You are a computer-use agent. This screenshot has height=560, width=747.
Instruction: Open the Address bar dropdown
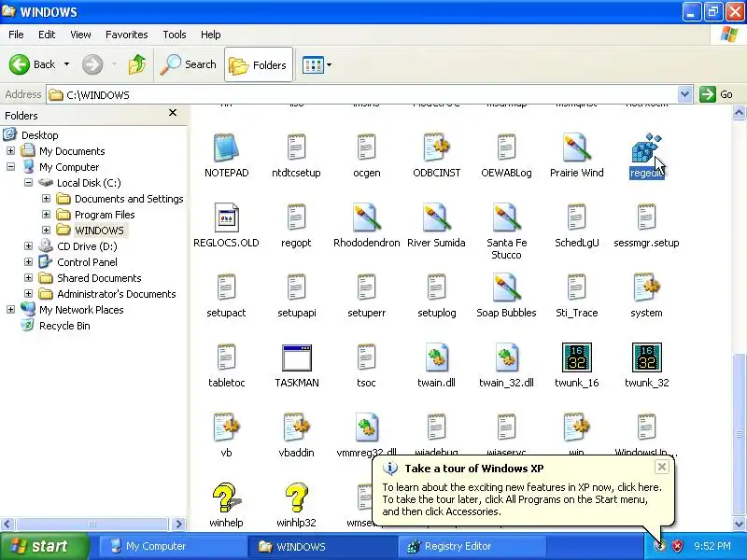[684, 94]
